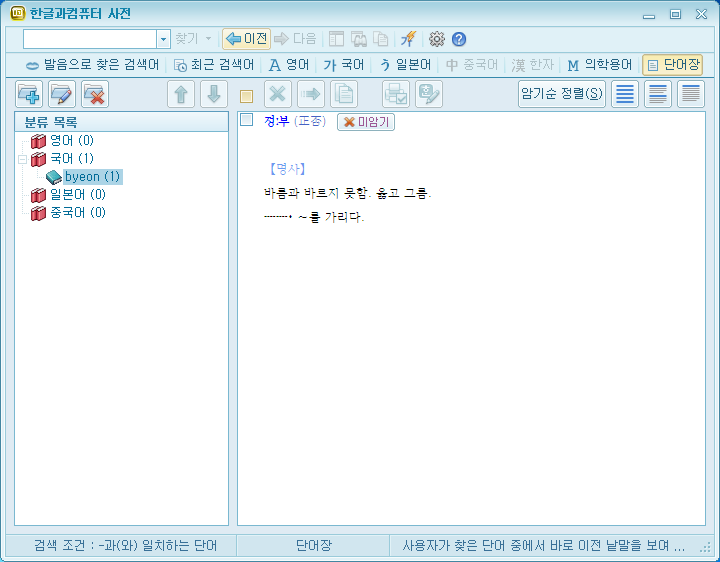Switch to the 영어 dictionary tab

[x=289, y=65]
